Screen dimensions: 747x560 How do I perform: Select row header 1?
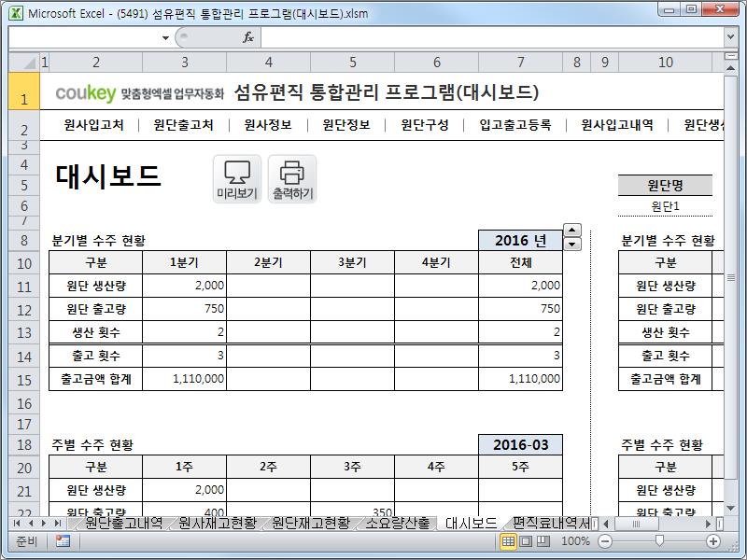[24, 91]
